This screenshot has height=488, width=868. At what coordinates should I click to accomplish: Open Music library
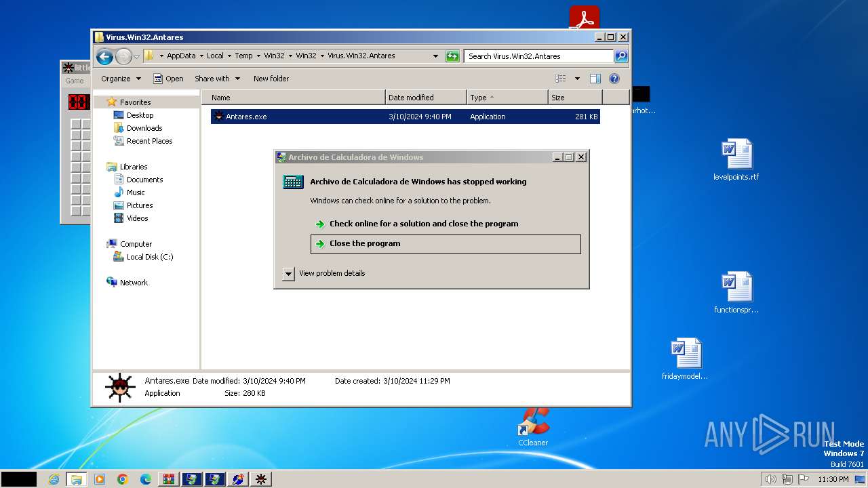click(x=136, y=192)
